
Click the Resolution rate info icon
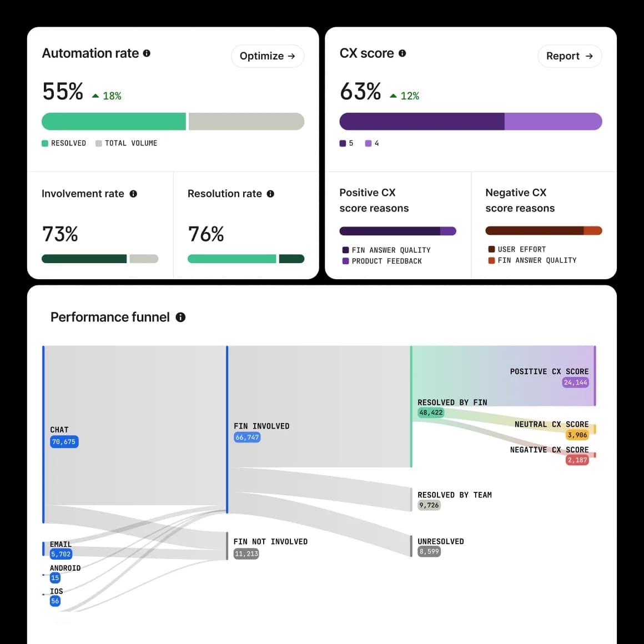[x=270, y=194]
